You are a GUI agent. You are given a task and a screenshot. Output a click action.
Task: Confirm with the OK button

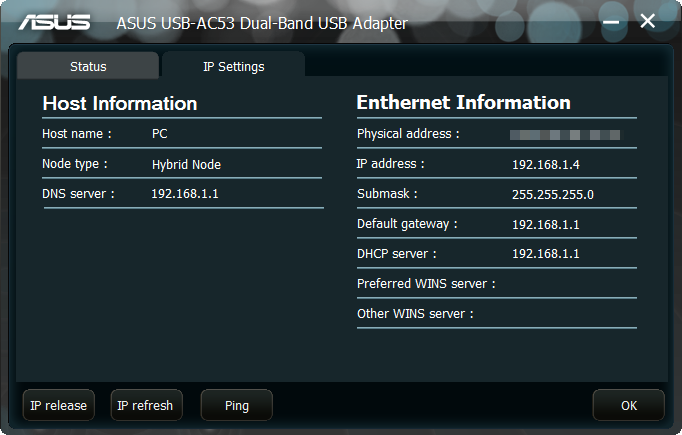click(x=629, y=405)
